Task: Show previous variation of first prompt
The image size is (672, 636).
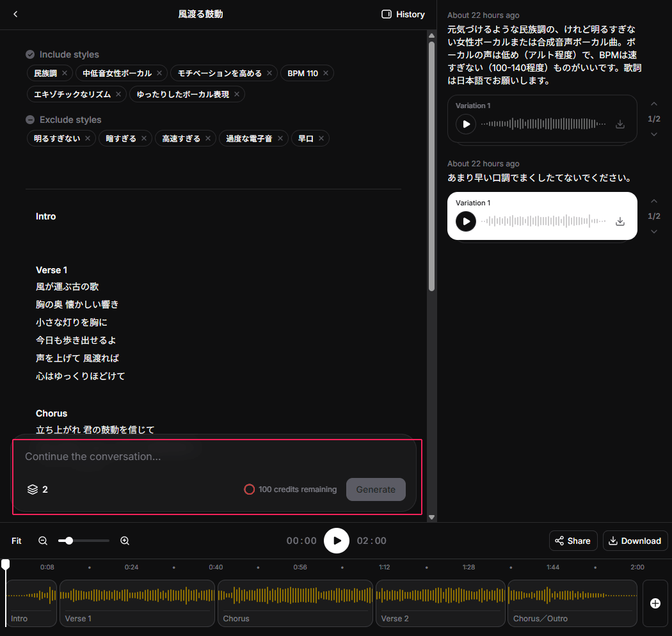Action: 654,104
